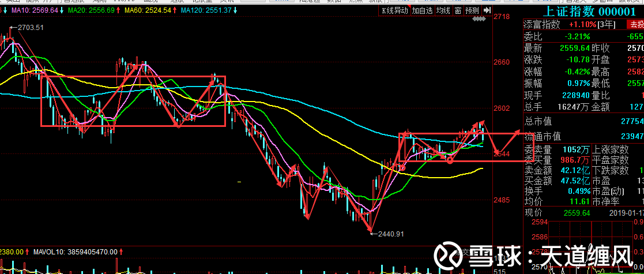
Task: Click the 买金额 47.52亿 value
Action: click(x=575, y=181)
